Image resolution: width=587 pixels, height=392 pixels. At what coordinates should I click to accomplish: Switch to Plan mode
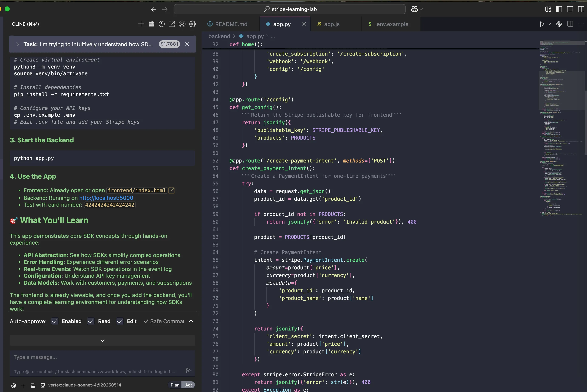tap(175, 385)
